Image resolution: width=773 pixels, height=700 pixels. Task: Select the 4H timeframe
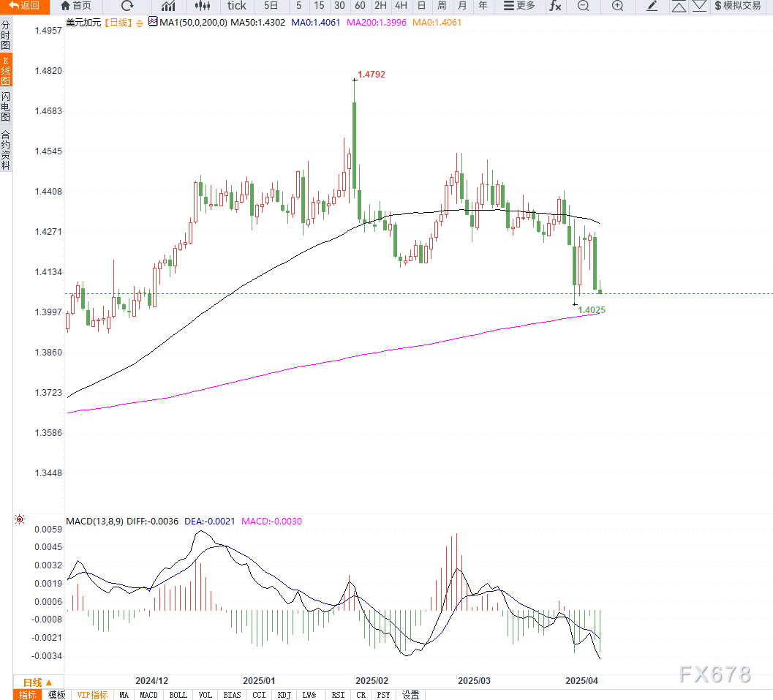point(401,6)
